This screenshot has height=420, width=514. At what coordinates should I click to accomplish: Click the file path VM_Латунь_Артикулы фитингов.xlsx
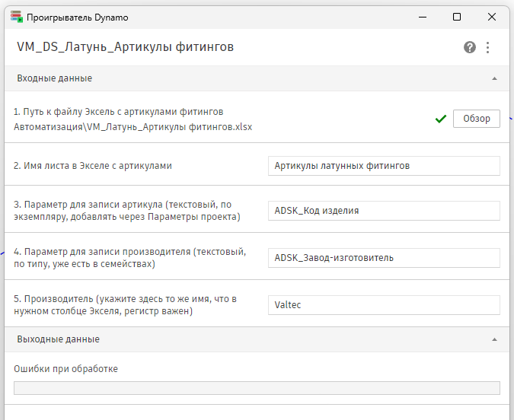pos(132,127)
